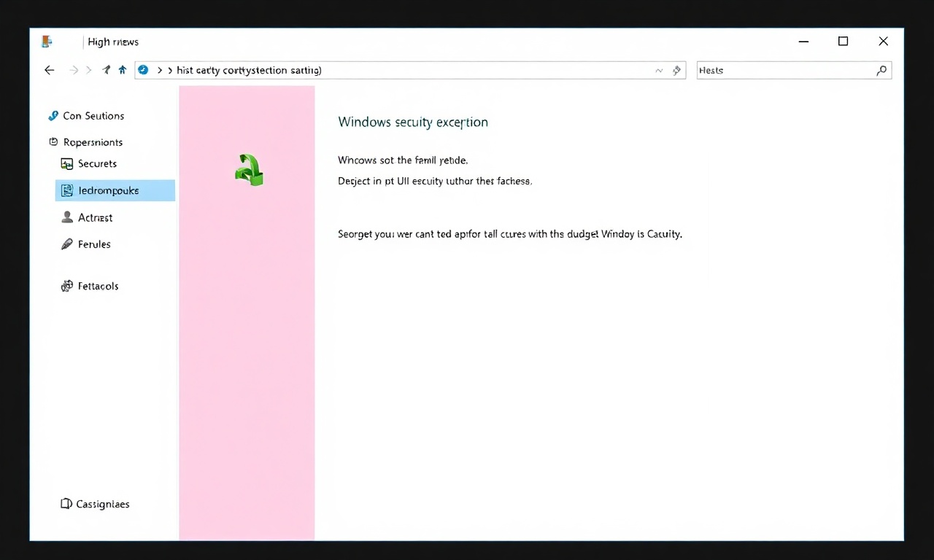
Task: Open Fettacols in the sidebar
Action: [x=99, y=286]
